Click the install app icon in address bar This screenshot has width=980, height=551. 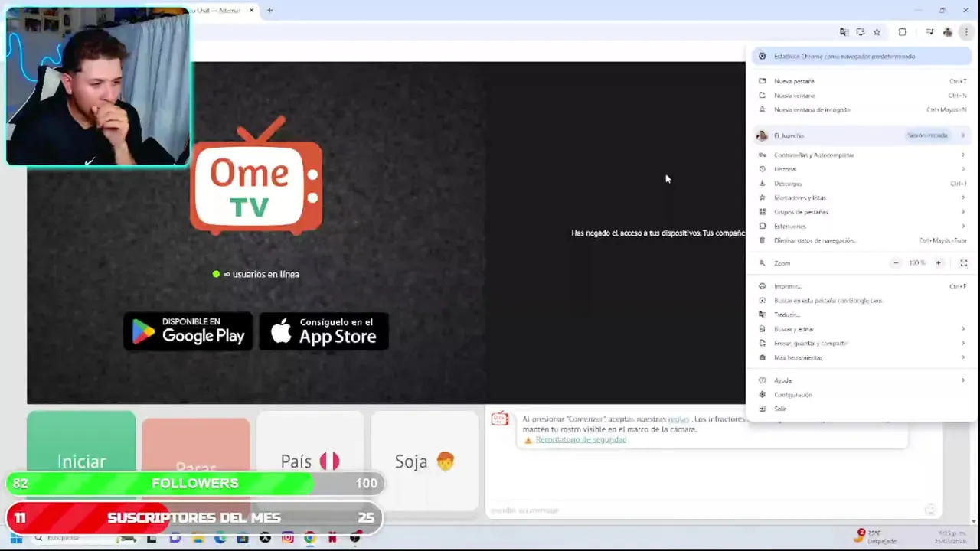pyautogui.click(x=861, y=32)
